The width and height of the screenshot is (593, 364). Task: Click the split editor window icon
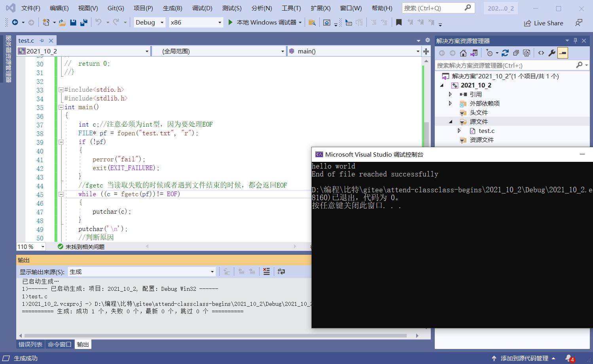[x=426, y=51]
